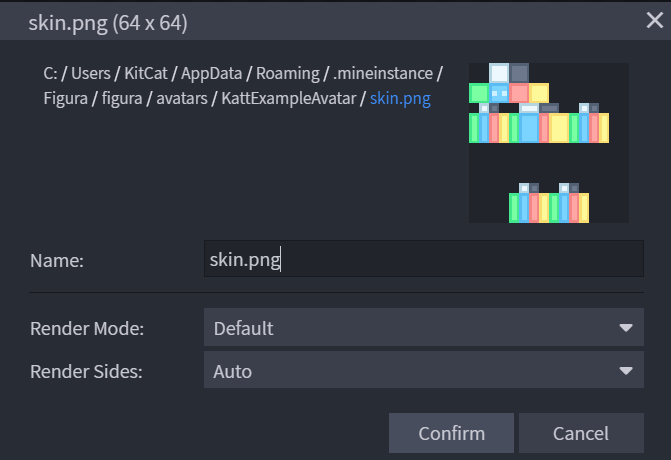The image size is (671, 460).
Task: Focus the Name text field
Action: [x=423, y=259]
